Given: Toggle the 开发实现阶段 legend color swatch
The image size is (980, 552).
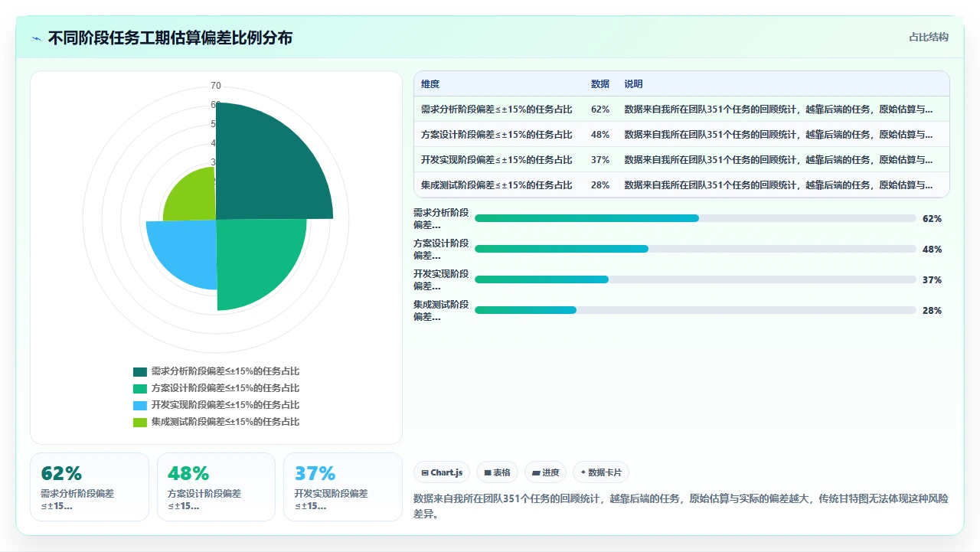Looking at the screenshot, I should coord(139,405).
